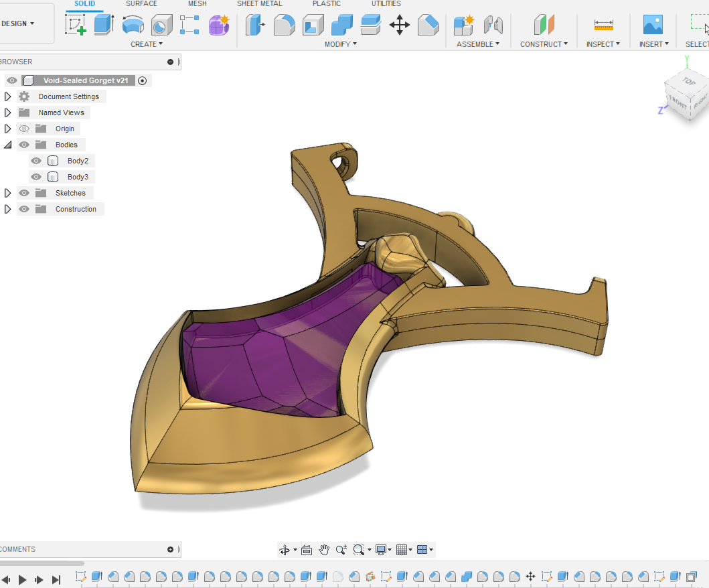Select the Press Pull tool

click(255, 25)
